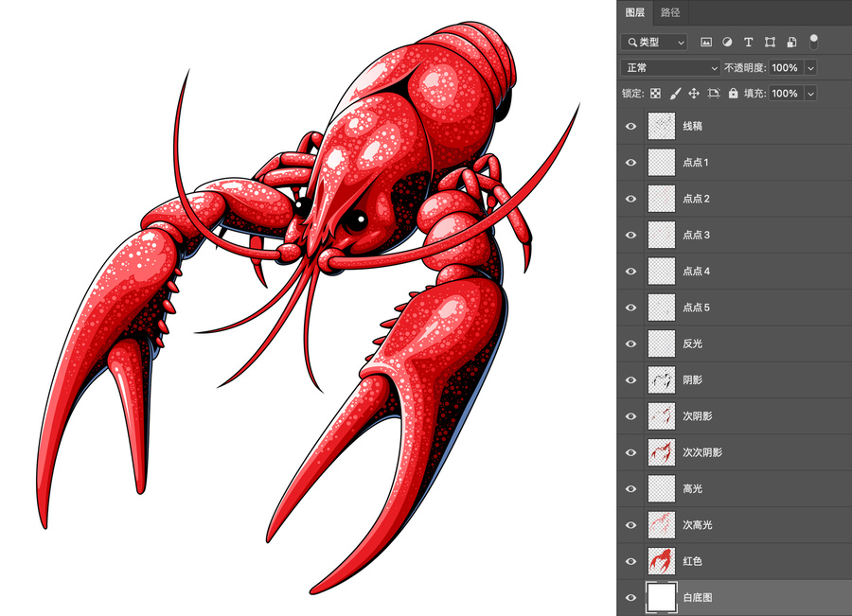Click the 点点 3 layer name
The image size is (852, 616).
point(696,235)
